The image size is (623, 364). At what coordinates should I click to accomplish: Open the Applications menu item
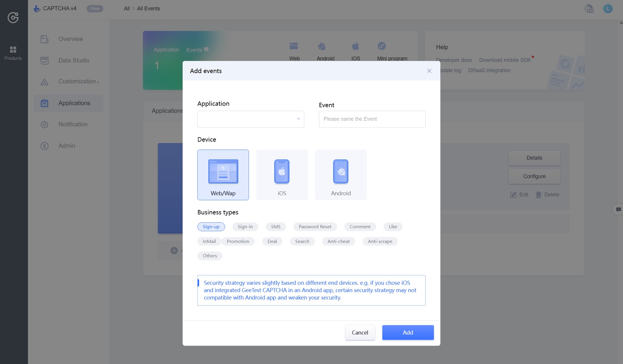click(x=74, y=103)
